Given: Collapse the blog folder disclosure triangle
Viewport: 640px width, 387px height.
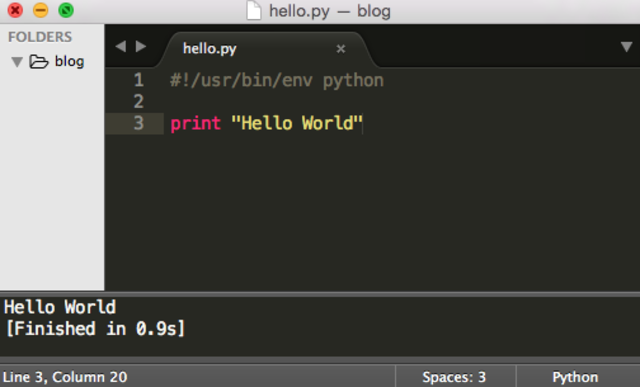Looking at the screenshot, I should (x=17, y=62).
